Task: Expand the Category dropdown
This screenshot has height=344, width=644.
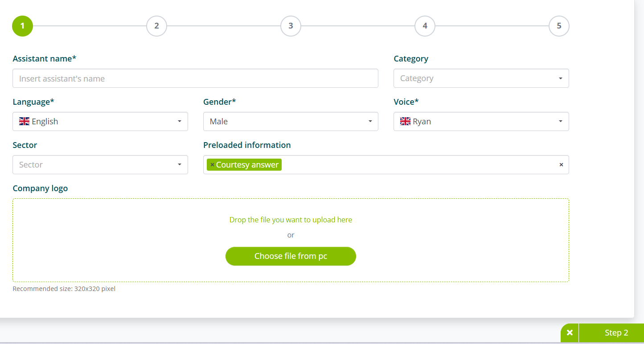Action: pyautogui.click(x=481, y=78)
